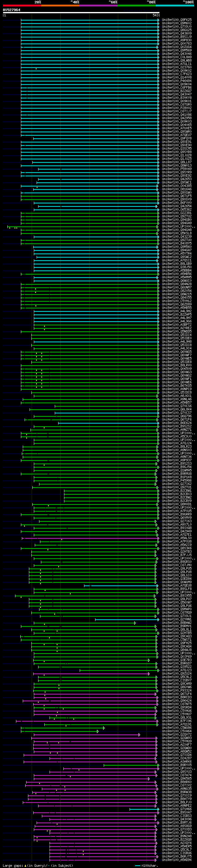
Task: Select hit UniRef100_Q9FQY8
Action: click(x=177, y=138)
